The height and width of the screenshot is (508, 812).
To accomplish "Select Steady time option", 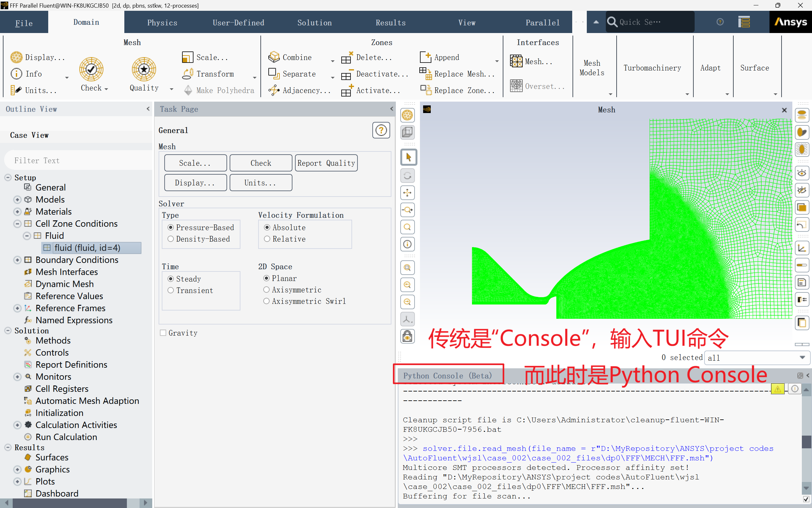I will tap(171, 279).
